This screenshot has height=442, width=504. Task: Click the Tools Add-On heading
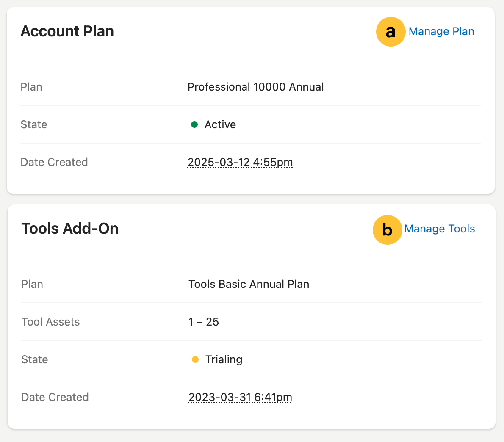[x=70, y=229]
